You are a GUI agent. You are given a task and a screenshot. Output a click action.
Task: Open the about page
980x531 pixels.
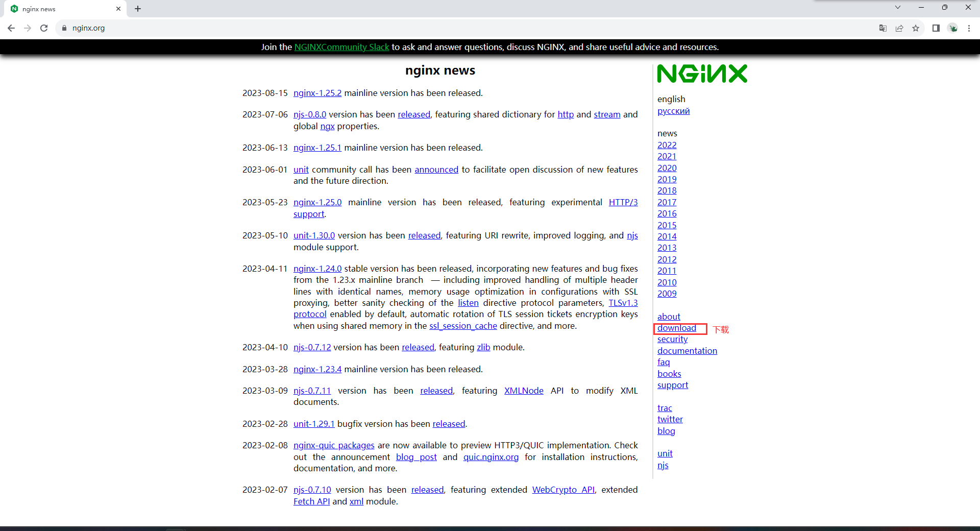(669, 317)
